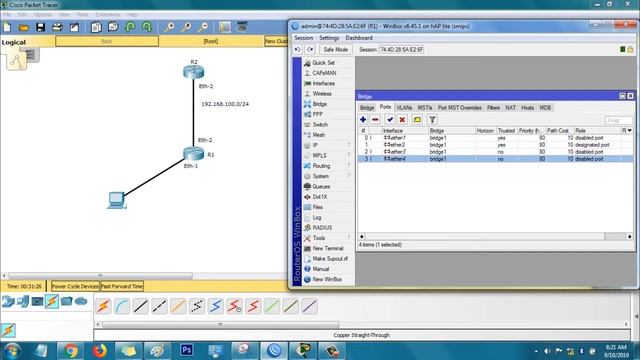Save the Packet Tracer project with floppy icon

tap(40, 27)
